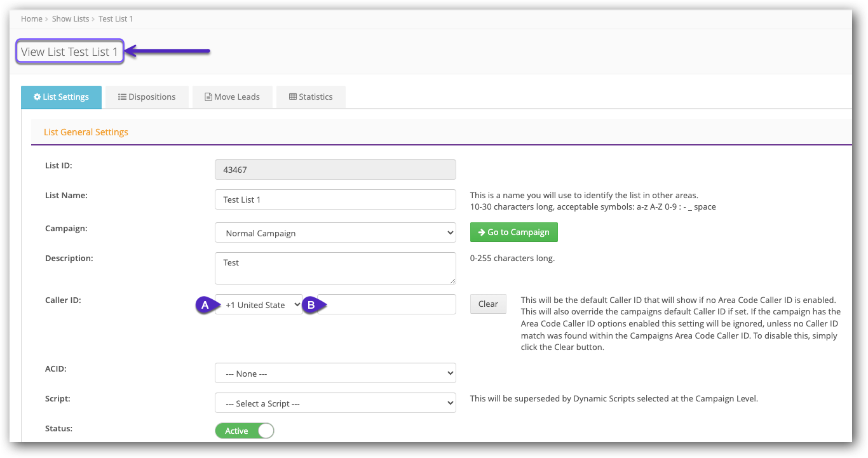Click the List Name input field

(x=335, y=199)
